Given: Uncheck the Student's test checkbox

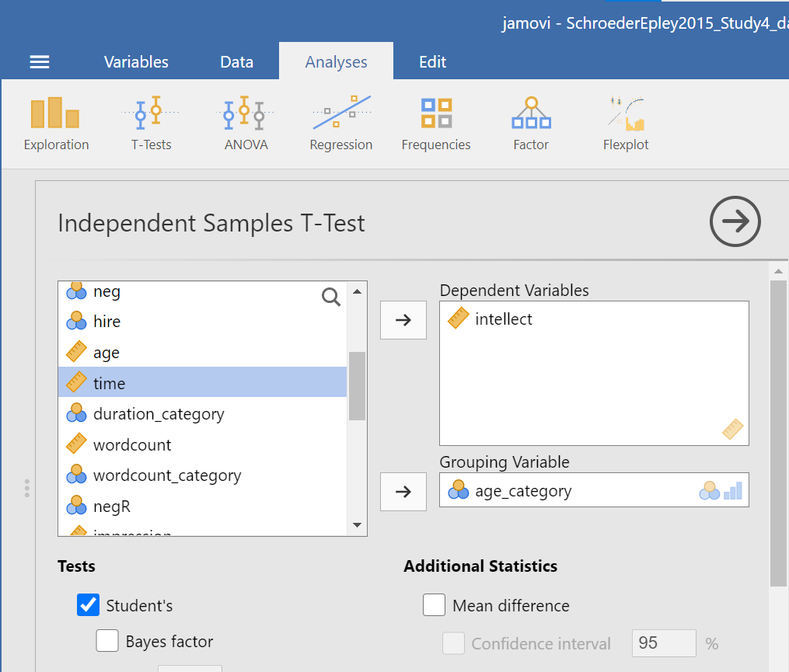Looking at the screenshot, I should click(x=89, y=605).
